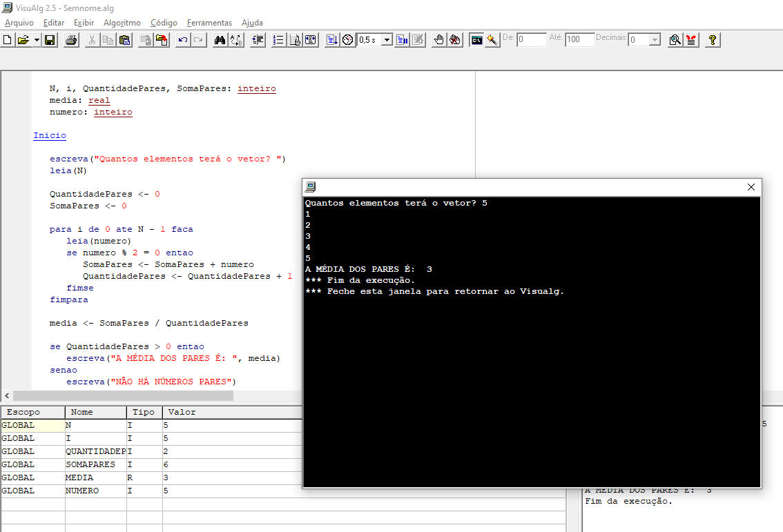This screenshot has height=532, width=783.
Task: Create a new algorithm file
Action: click(8, 40)
